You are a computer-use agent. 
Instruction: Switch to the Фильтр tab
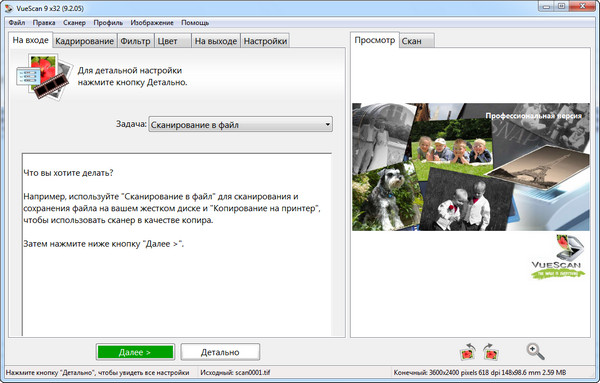click(x=135, y=41)
